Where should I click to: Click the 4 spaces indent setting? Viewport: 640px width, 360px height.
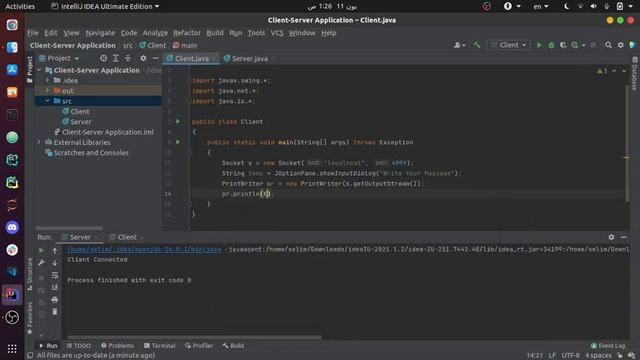598,356
